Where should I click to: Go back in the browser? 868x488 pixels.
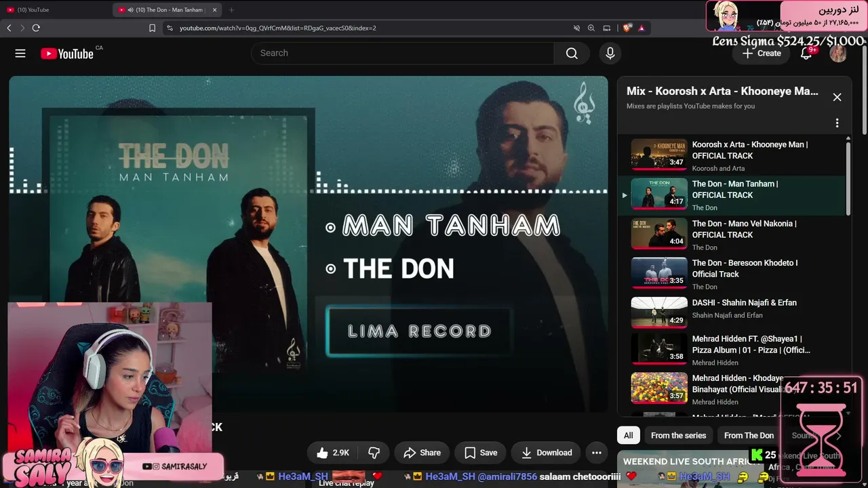click(9, 28)
